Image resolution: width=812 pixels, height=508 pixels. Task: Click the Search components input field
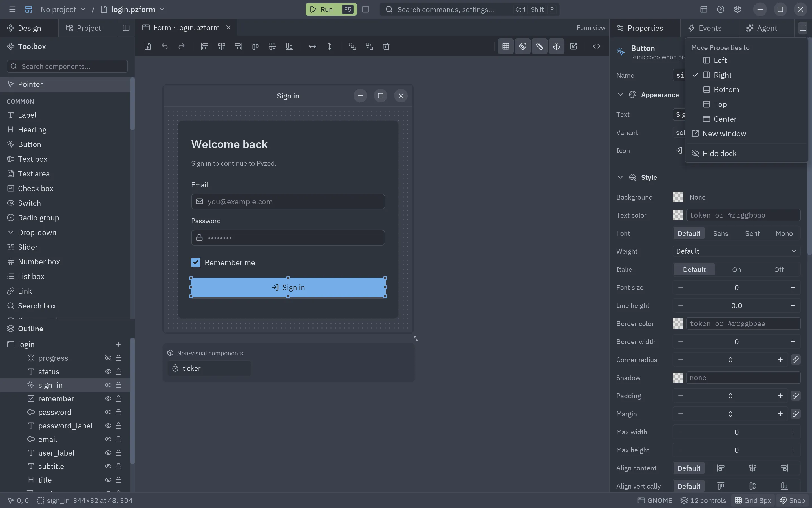67,67
